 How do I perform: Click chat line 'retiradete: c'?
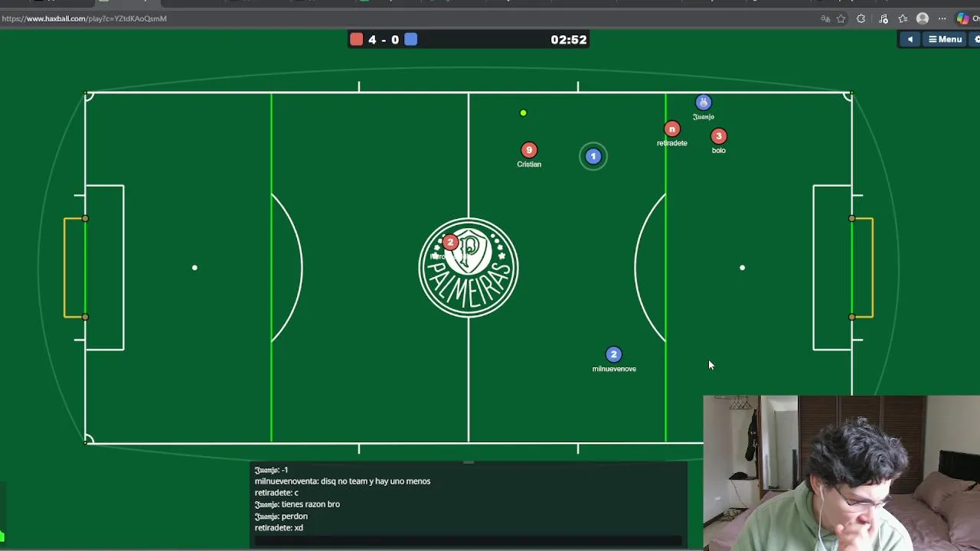click(276, 493)
